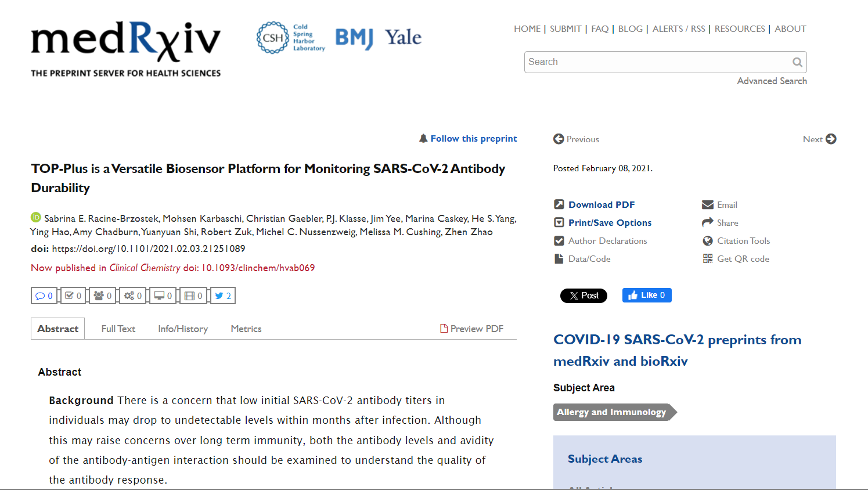Viewport: 868px width, 490px height.
Task: Click inside the Search input field
Action: (656, 62)
